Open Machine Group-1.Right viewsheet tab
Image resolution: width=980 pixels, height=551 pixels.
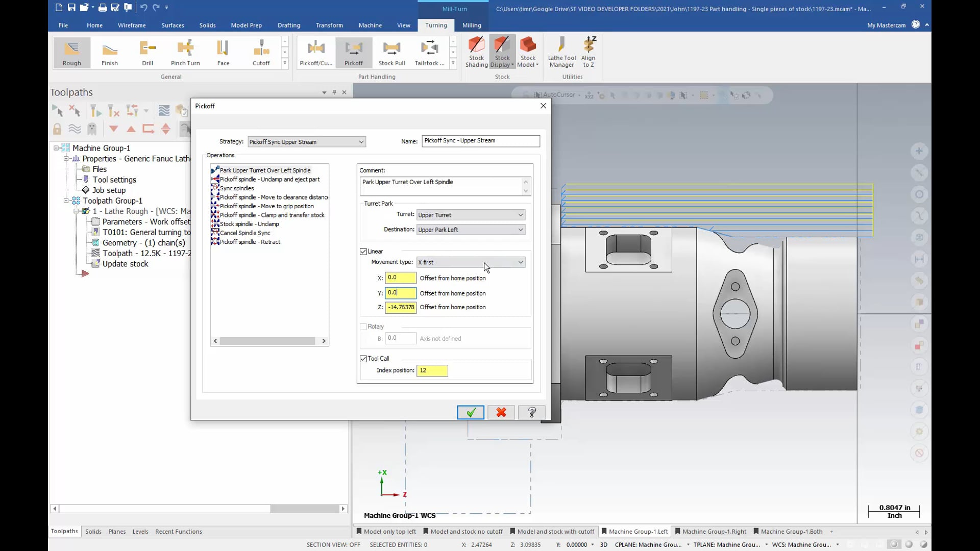tap(710, 532)
